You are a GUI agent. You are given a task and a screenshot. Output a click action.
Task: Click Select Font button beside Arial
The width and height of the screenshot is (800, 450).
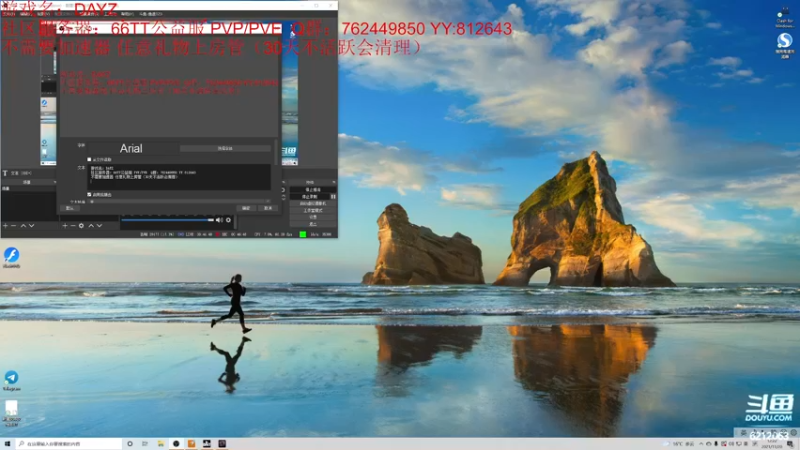225,148
